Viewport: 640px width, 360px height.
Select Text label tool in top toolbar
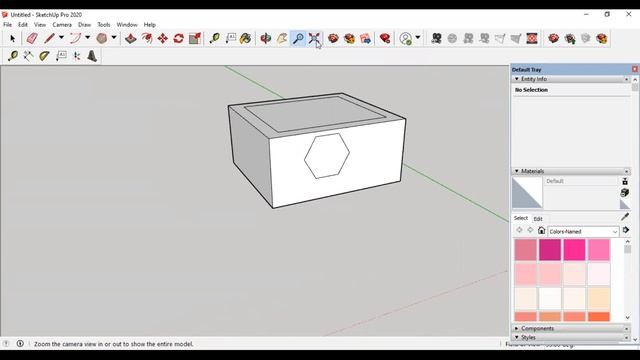point(231,38)
